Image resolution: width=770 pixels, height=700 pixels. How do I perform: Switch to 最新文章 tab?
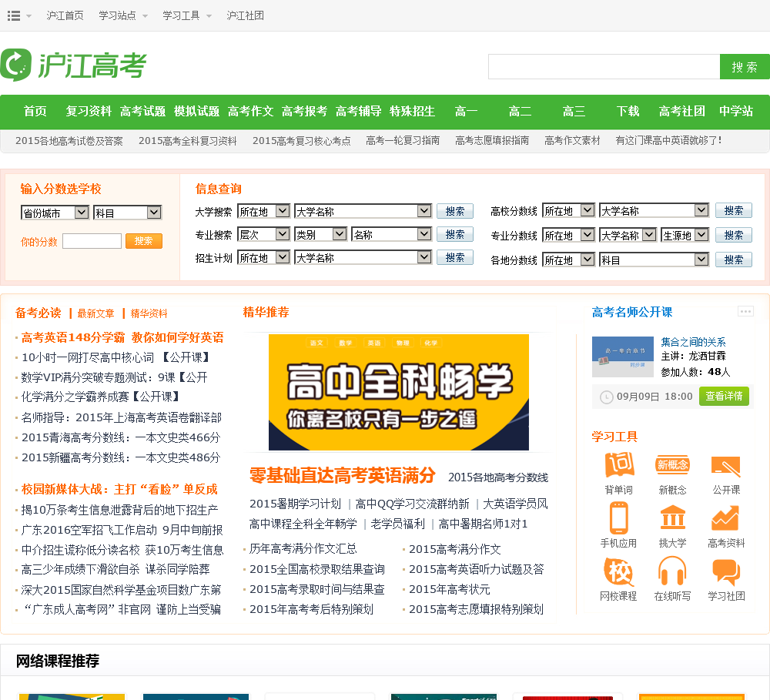pos(95,313)
